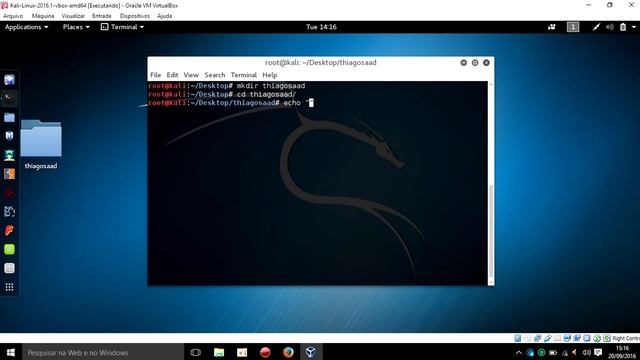This screenshot has width=640, height=360.
Task: Click the terminal title root@kali: ~/Desktop/thiagosaad
Action: coord(321,62)
